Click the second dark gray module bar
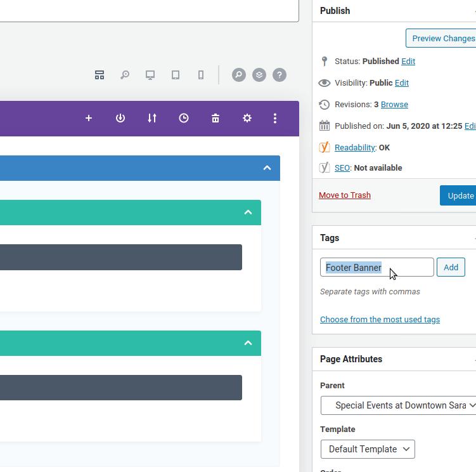476x472 pixels. pyautogui.click(x=121, y=388)
